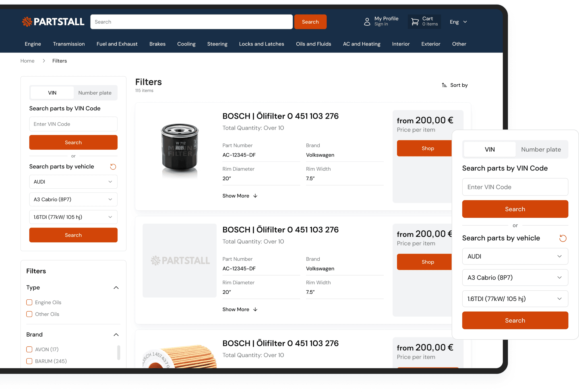Viewport: 579px width, 392px height.
Task: Focus Enter VIN Code field in sidebar
Action: (73, 124)
